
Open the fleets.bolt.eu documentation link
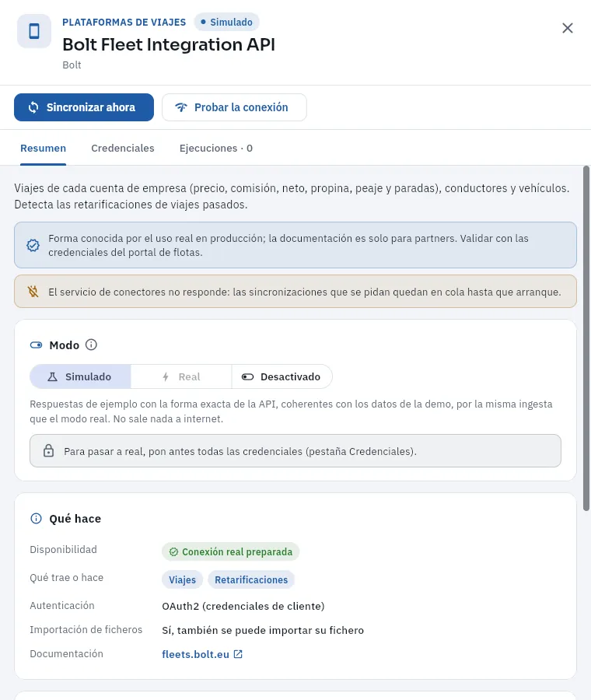(195, 654)
